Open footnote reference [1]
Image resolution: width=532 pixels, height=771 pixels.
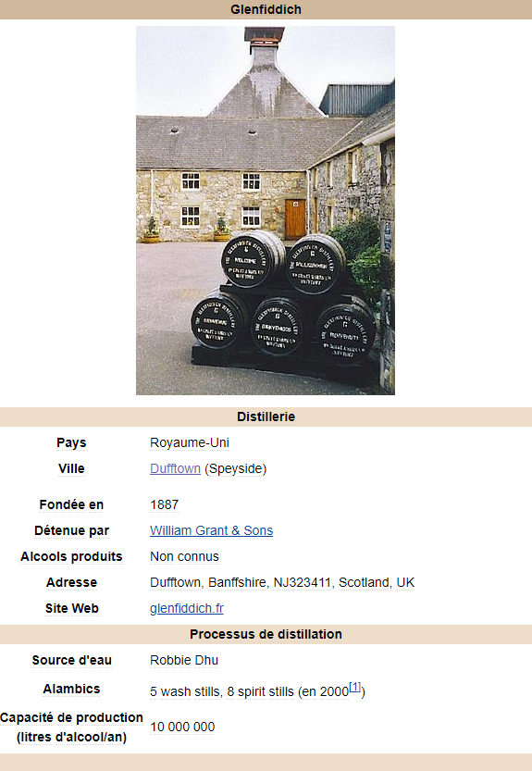click(x=354, y=687)
